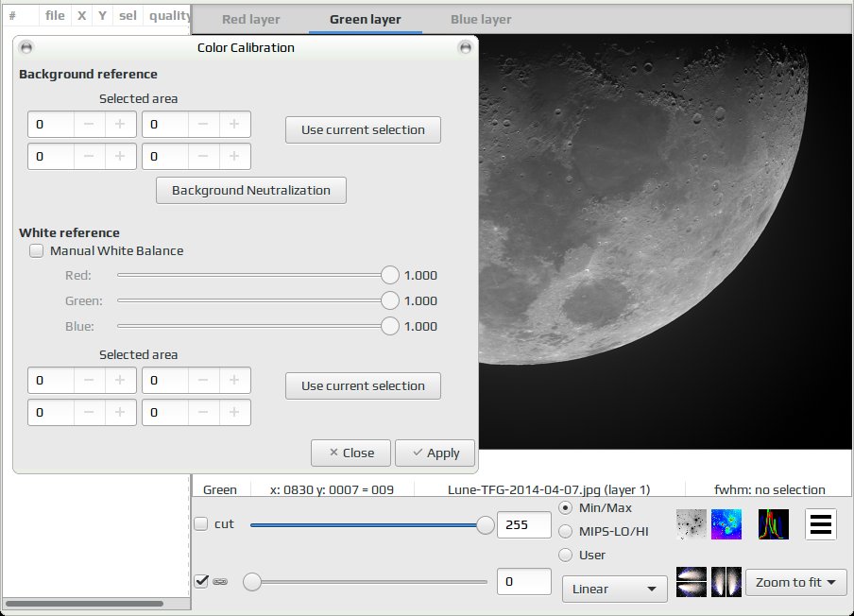Focus the 255 high cut value field
This screenshot has height=616, width=854.
[x=524, y=524]
